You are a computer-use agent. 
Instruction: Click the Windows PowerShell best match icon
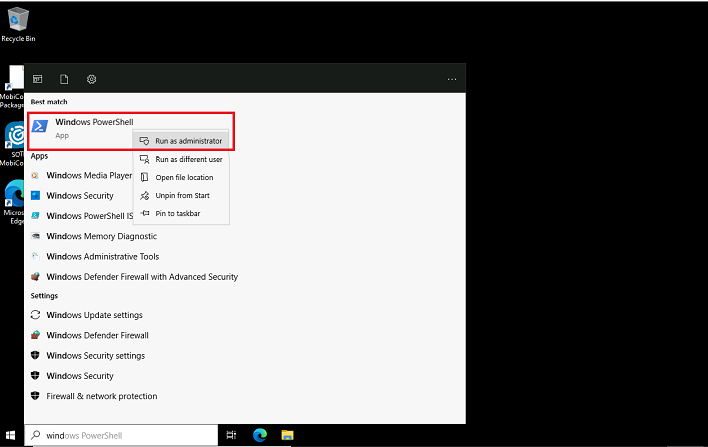[41, 127]
